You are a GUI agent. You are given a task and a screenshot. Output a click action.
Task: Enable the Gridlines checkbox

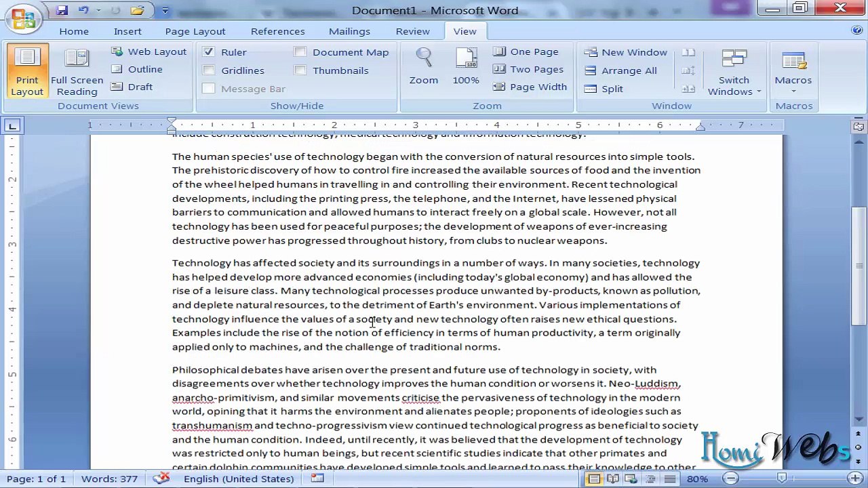coord(209,70)
